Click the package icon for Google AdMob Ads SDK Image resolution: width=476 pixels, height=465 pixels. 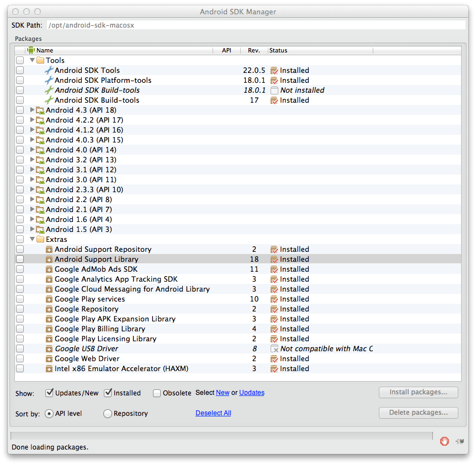point(49,270)
